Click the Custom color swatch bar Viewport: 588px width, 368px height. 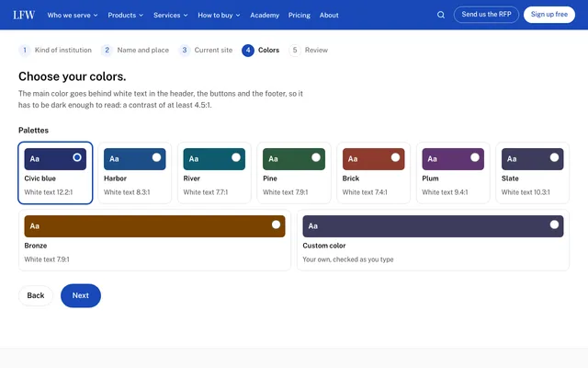click(433, 226)
